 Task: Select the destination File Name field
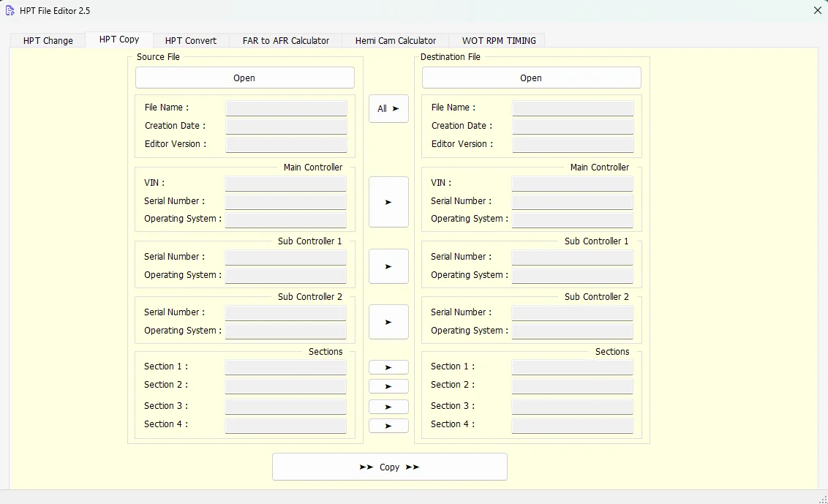tap(573, 108)
